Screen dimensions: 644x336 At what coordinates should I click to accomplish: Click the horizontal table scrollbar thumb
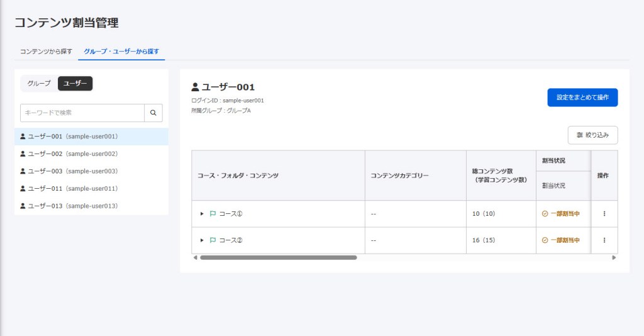point(279,257)
